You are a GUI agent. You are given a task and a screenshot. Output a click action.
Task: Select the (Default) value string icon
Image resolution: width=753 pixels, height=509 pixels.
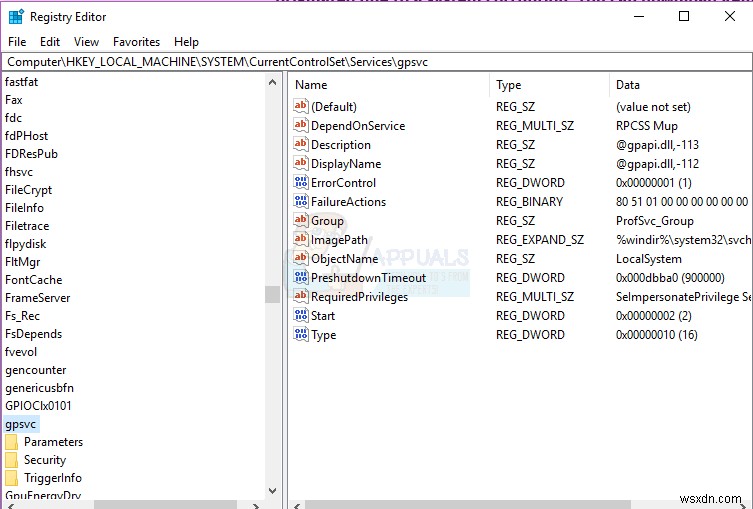pyautogui.click(x=301, y=106)
